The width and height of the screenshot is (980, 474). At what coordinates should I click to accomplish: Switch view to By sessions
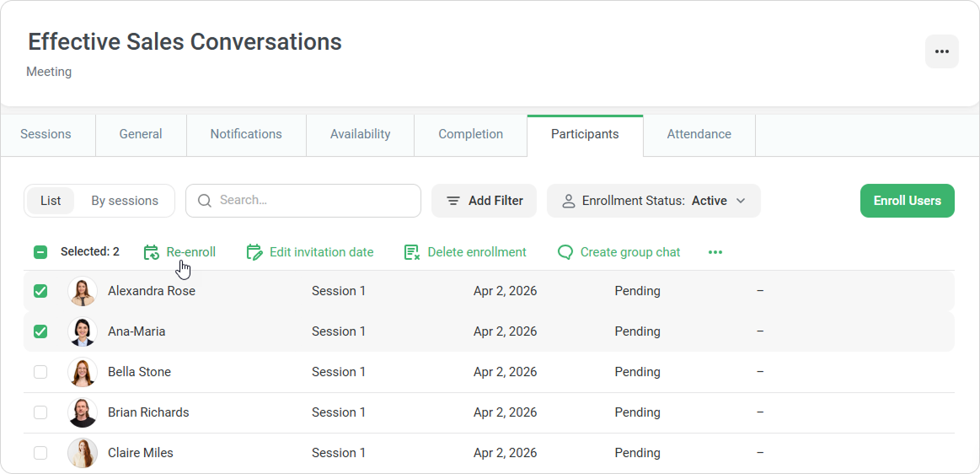tap(125, 201)
